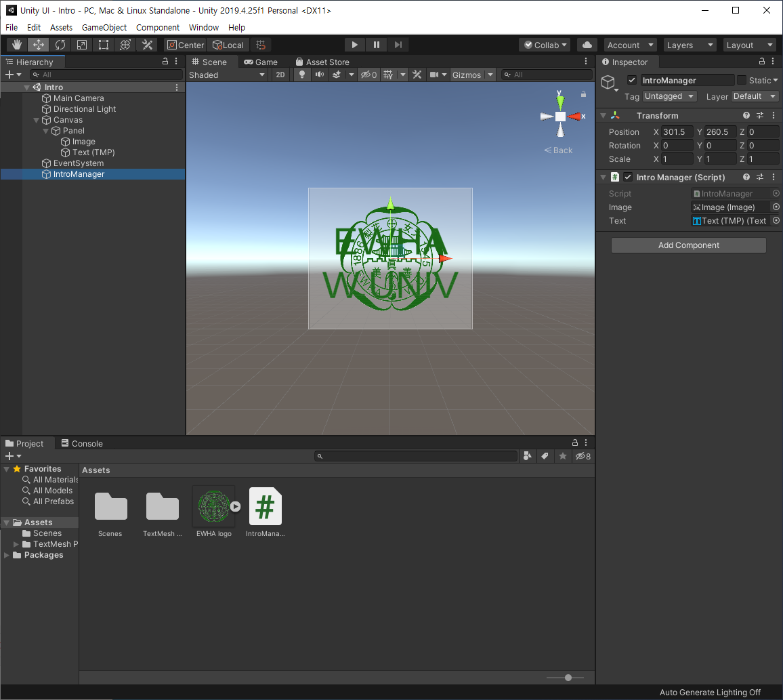Open the GameObject menu
This screenshot has width=783, height=700.
104,28
